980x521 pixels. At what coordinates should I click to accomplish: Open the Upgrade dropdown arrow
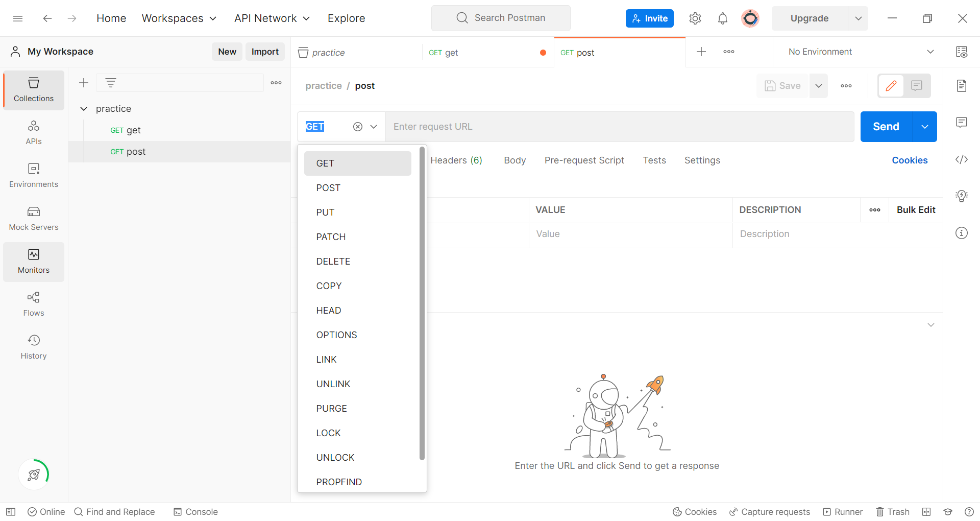(x=859, y=18)
